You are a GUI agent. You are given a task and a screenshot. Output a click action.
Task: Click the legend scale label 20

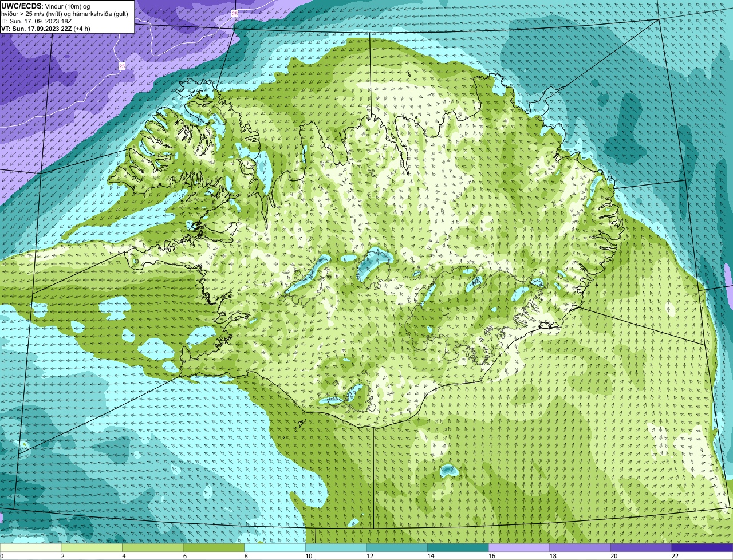[x=614, y=556]
